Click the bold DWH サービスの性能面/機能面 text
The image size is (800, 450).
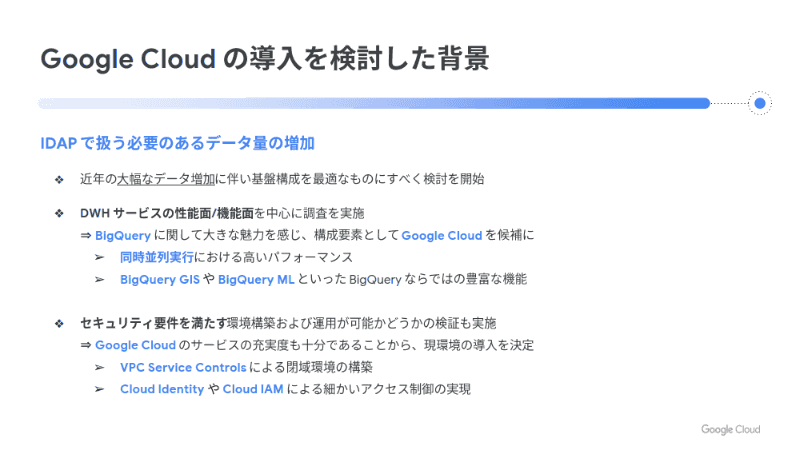pos(167,213)
